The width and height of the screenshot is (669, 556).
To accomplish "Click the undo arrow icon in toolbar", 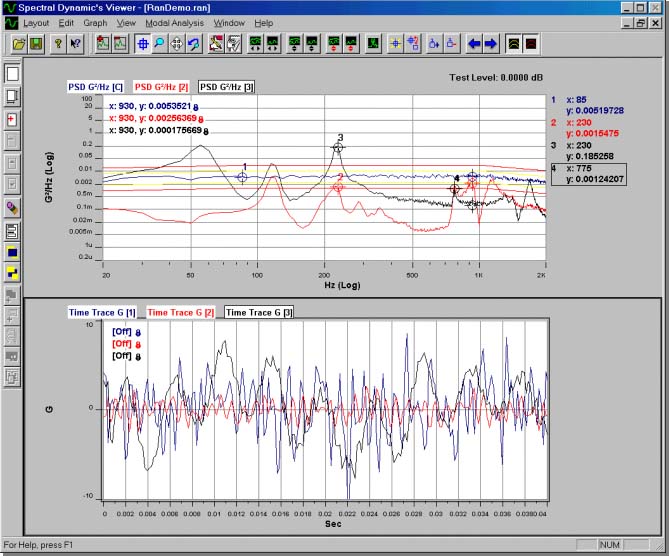I will 194,44.
